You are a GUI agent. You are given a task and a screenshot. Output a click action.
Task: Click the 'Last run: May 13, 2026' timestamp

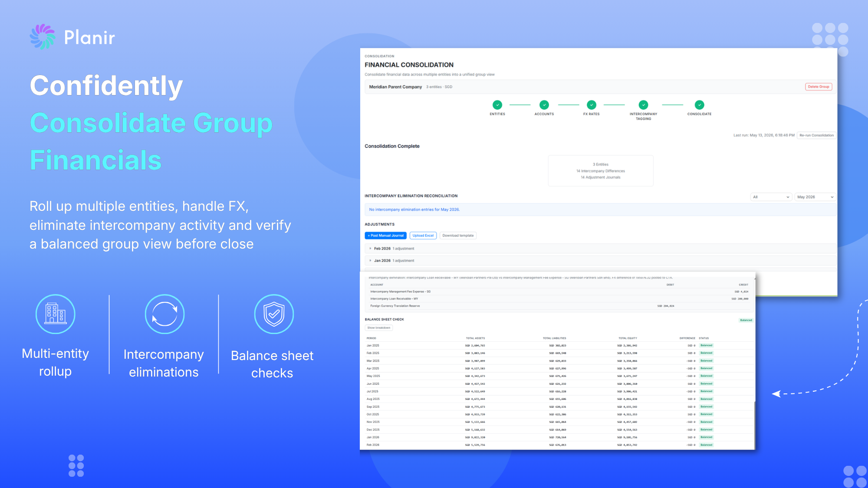point(764,135)
